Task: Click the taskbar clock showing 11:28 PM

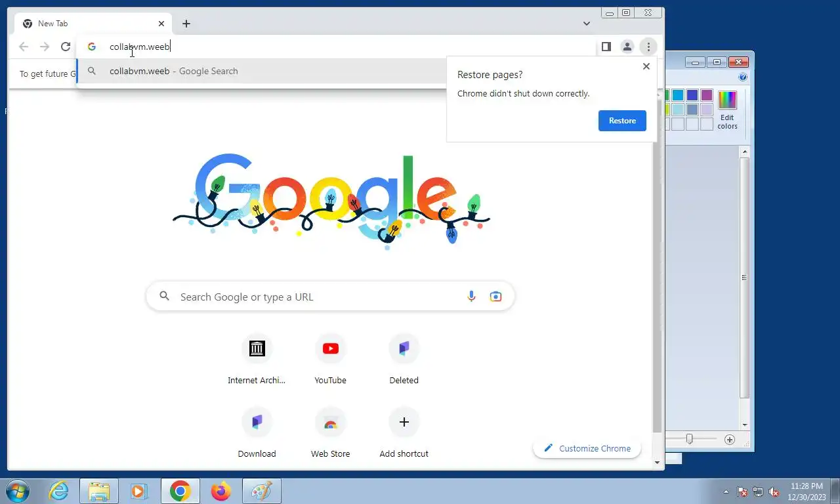Action: pyautogui.click(x=807, y=492)
